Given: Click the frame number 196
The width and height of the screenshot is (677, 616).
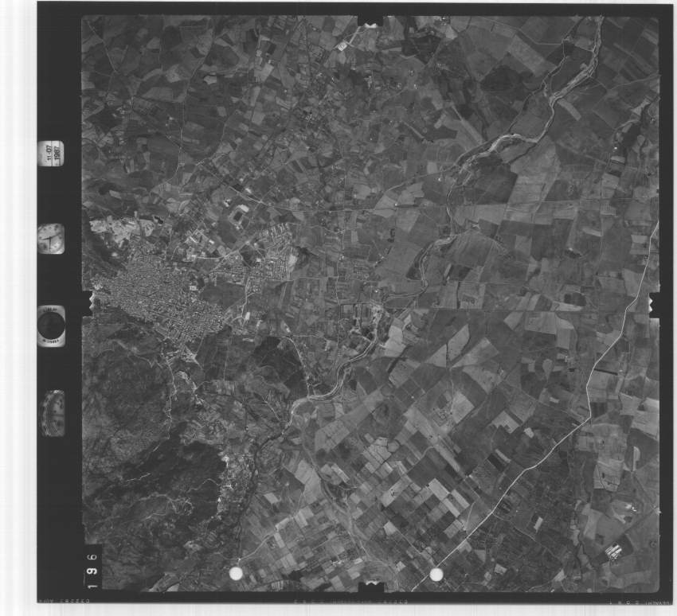Looking at the screenshot, I should [93, 566].
